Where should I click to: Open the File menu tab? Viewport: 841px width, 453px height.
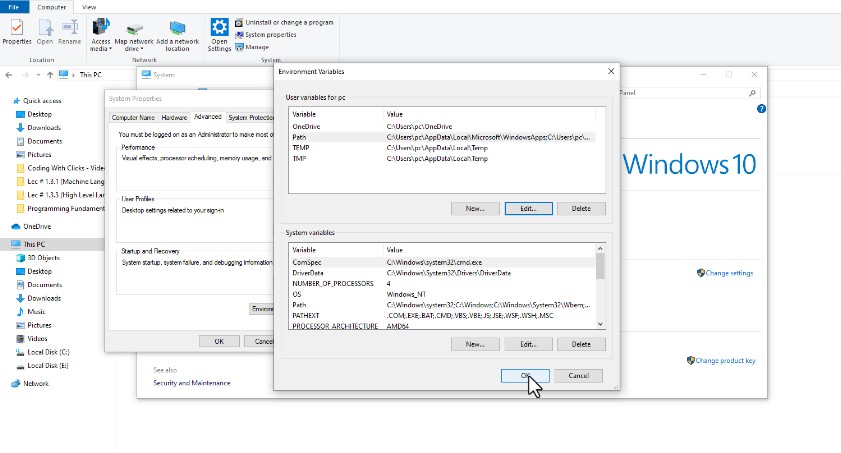[x=14, y=7]
